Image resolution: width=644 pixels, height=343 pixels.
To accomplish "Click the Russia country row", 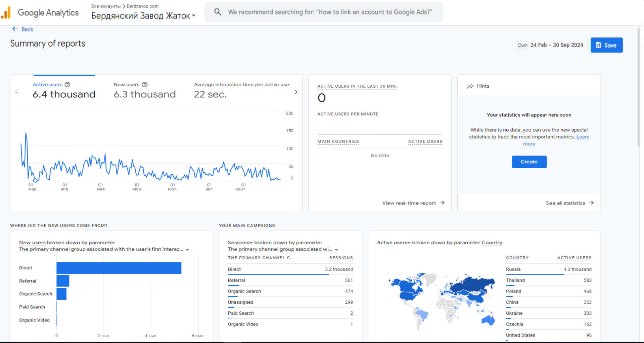I will pos(549,269).
